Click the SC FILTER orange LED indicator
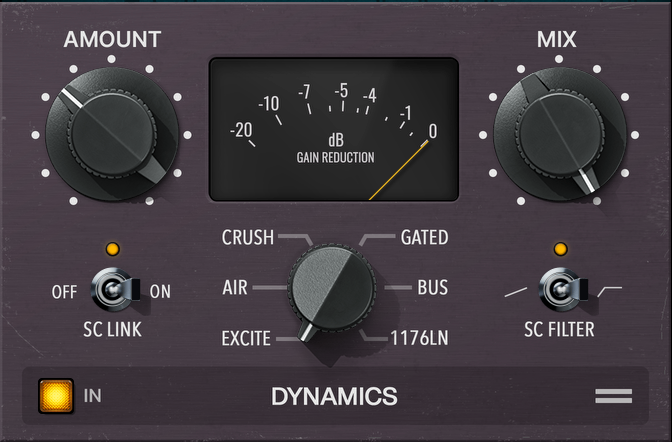Screen dimensions: 672x442 pos(561,249)
